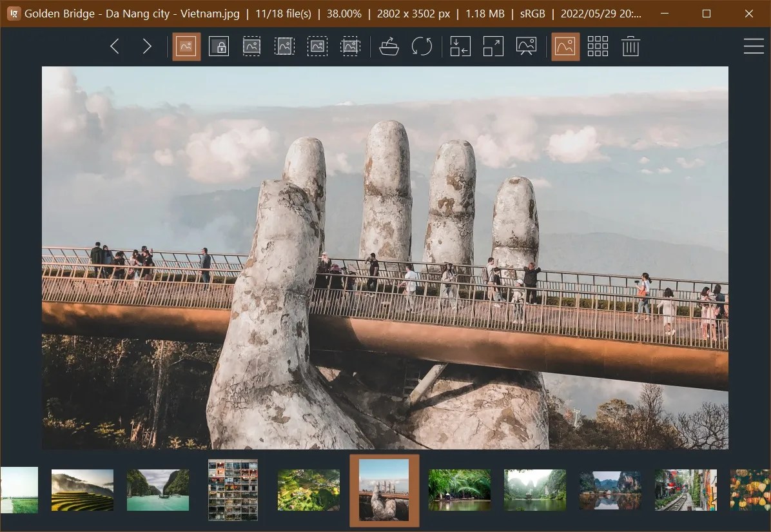Refresh the current image

422,46
